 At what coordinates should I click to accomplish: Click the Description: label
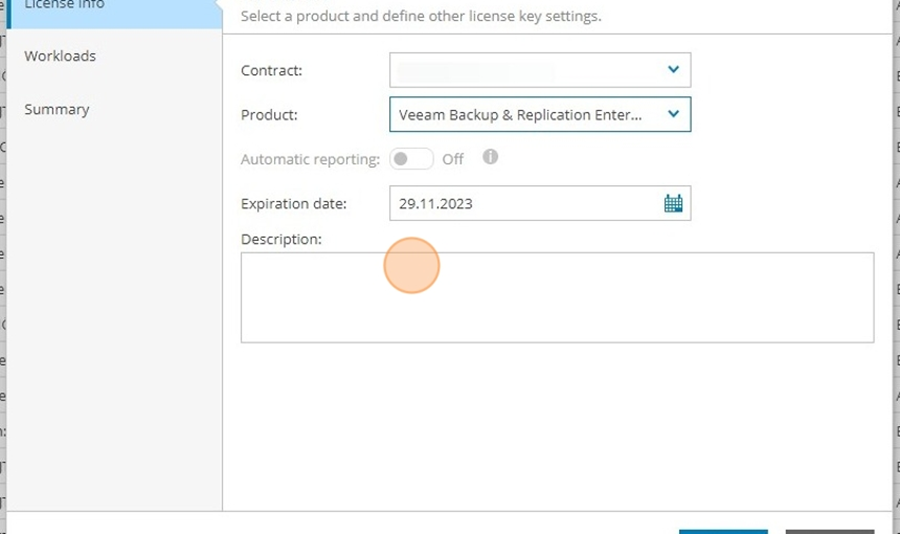[x=281, y=239]
